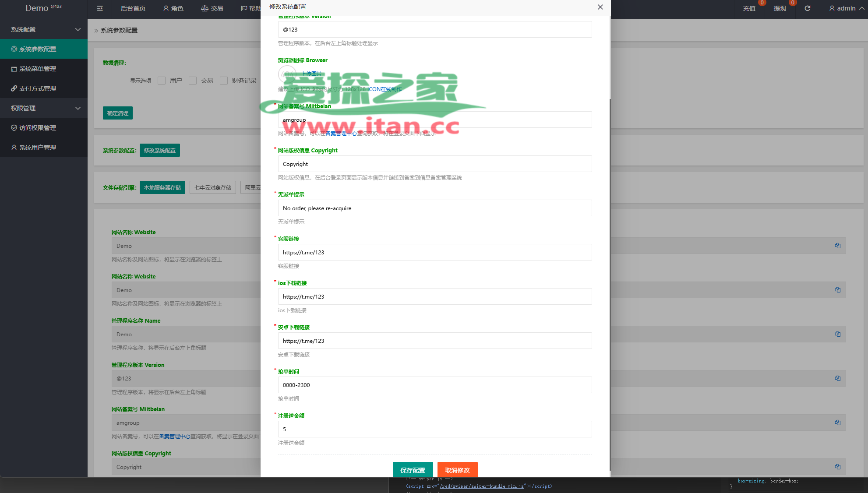
Task: Click copy icon beside amgroup Miitbeian field
Action: pos(837,423)
